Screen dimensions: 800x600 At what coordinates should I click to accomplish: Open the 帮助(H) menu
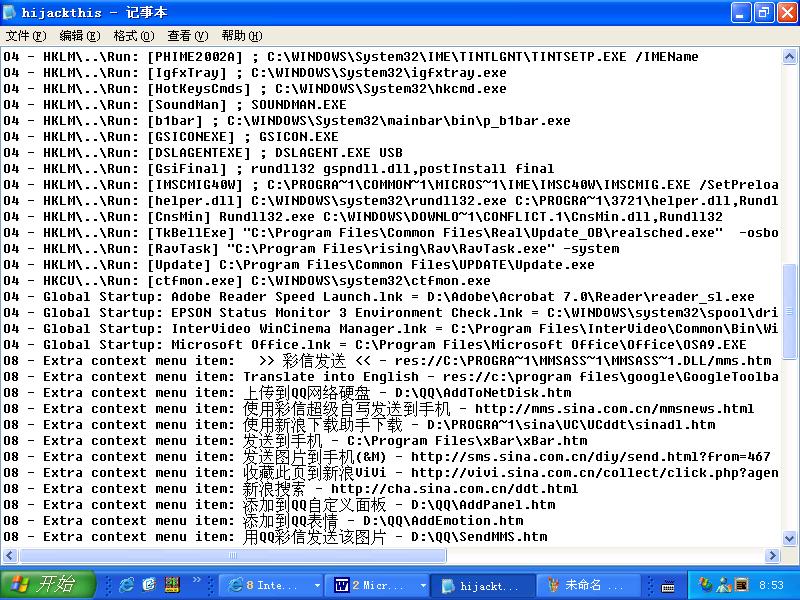(242, 36)
